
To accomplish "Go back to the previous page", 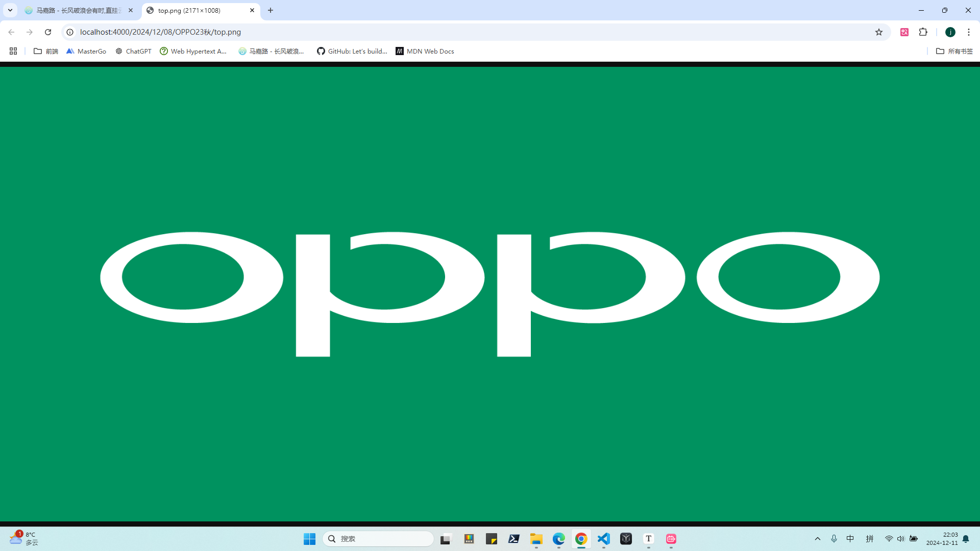I will pos(11,32).
